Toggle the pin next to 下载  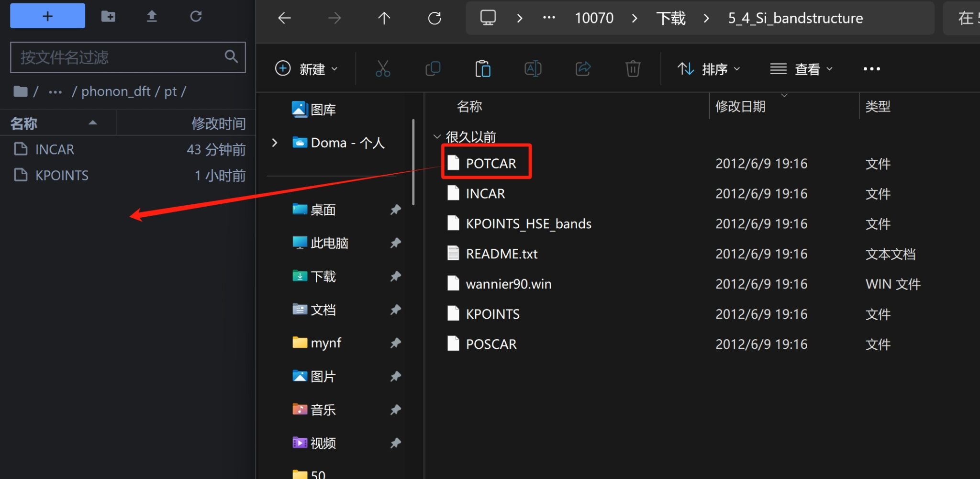click(x=396, y=276)
